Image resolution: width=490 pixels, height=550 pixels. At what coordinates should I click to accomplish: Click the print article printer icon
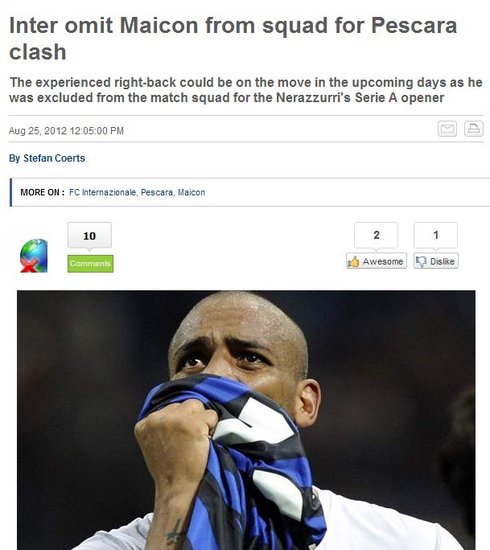pyautogui.click(x=474, y=128)
